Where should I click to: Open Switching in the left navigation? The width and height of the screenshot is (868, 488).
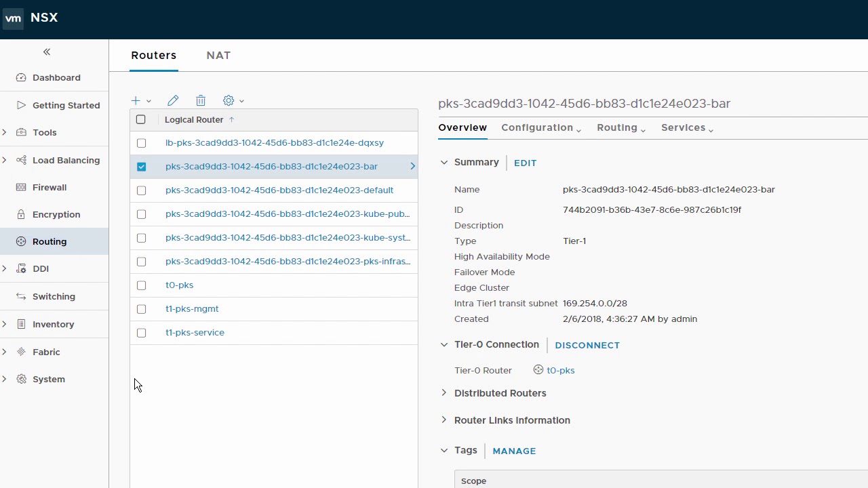(x=54, y=296)
